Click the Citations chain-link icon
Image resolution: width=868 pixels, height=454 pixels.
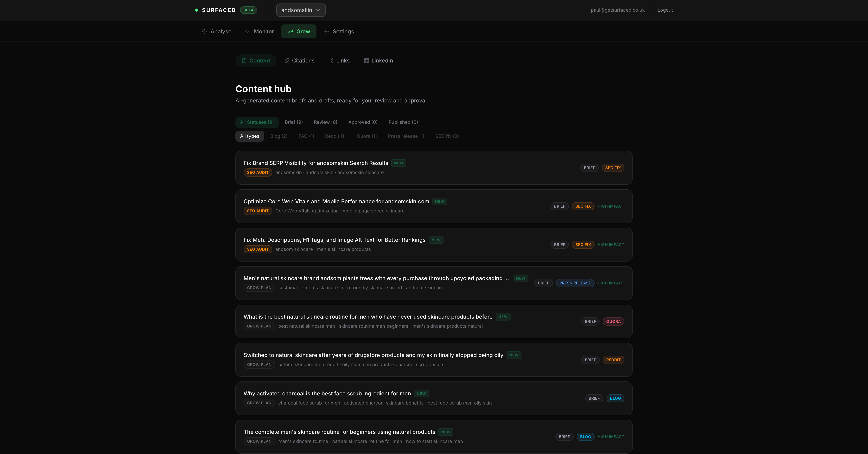287,61
